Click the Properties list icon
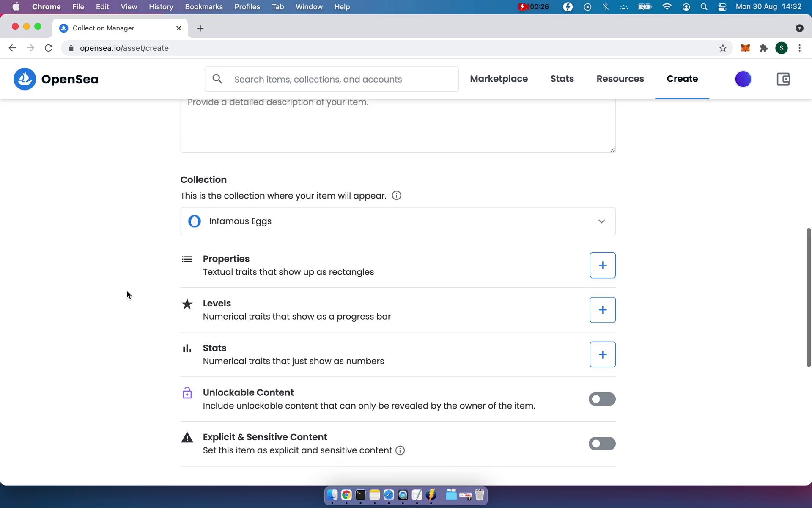Viewport: 812px width, 508px height. point(187,259)
